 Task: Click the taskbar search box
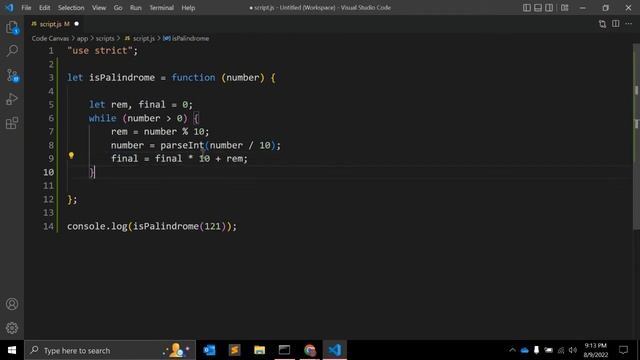(x=110, y=350)
